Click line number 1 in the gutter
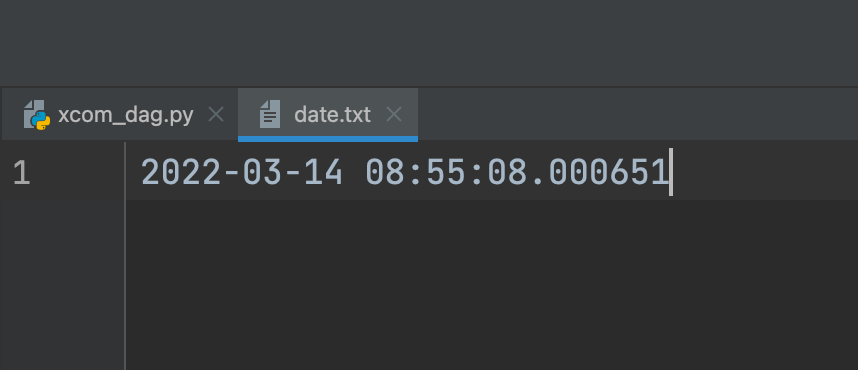 coord(21,173)
